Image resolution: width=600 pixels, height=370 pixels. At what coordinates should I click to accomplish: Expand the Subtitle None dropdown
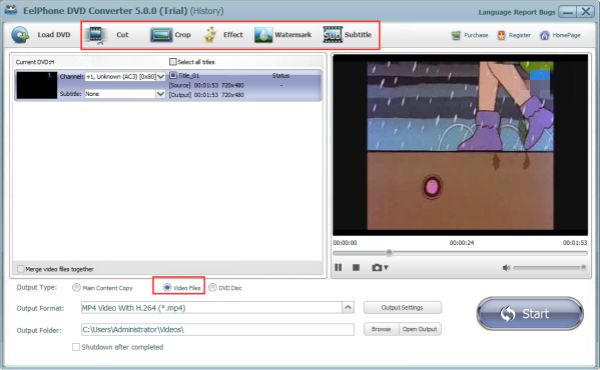pyautogui.click(x=161, y=94)
